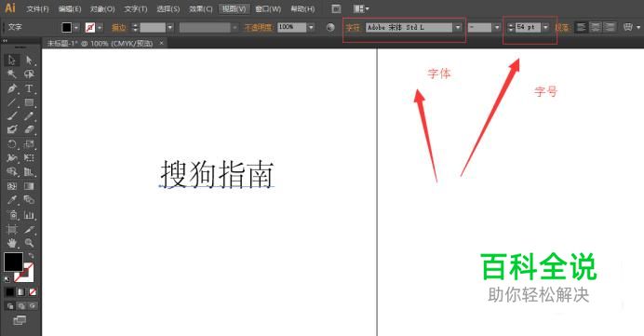The height and width of the screenshot is (336, 644).
Task: Open the 编辑(E) menu
Action: (x=70, y=8)
